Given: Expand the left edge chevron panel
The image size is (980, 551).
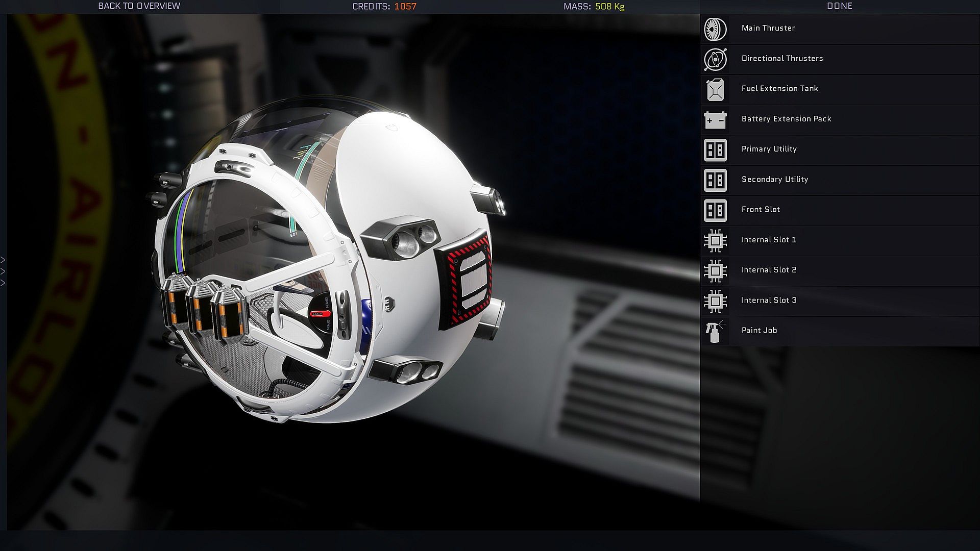Looking at the screenshot, I should 3,271.
